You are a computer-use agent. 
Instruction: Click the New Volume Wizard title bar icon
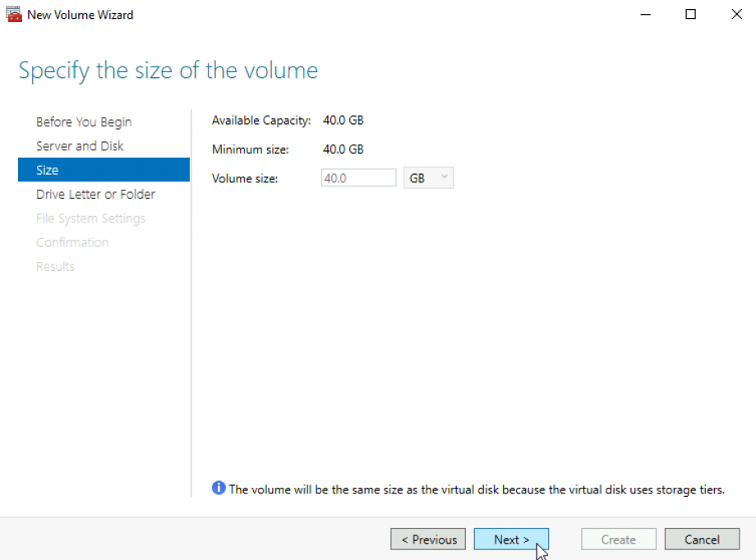(14, 15)
